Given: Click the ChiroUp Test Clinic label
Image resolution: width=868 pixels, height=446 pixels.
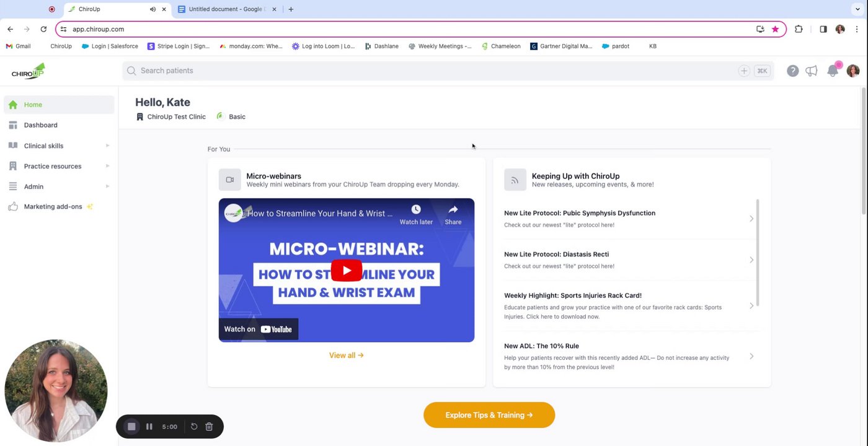Looking at the screenshot, I should coord(176,116).
